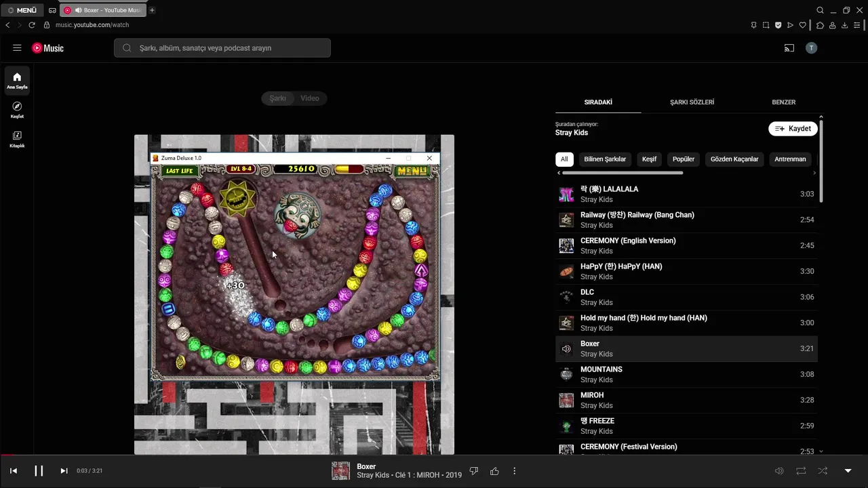Like the song Boxer

[494, 471]
